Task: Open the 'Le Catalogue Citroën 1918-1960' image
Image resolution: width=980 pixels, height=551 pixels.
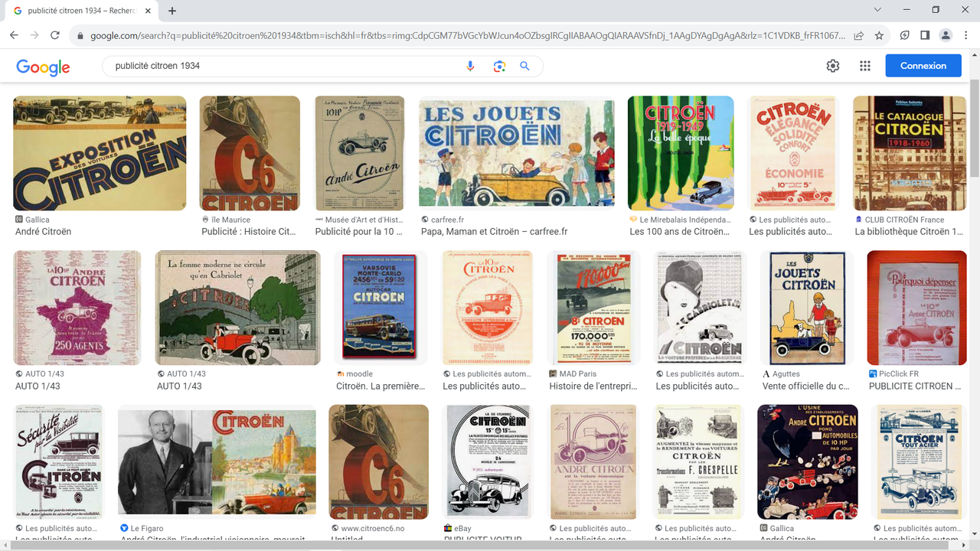Action: [x=910, y=153]
